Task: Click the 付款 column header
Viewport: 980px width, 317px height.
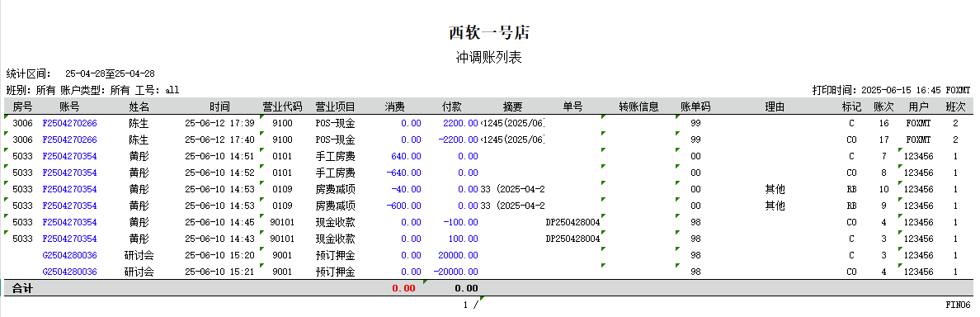Action: click(x=452, y=106)
